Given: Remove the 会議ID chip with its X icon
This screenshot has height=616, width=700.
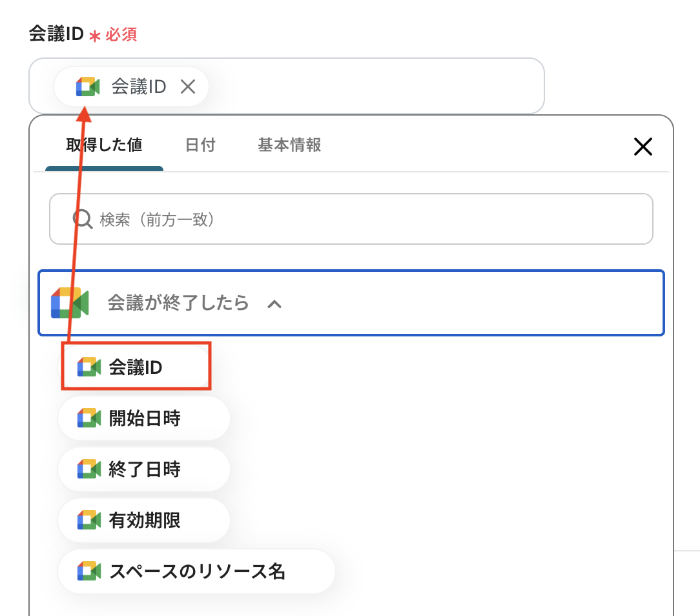Looking at the screenshot, I should click(188, 87).
